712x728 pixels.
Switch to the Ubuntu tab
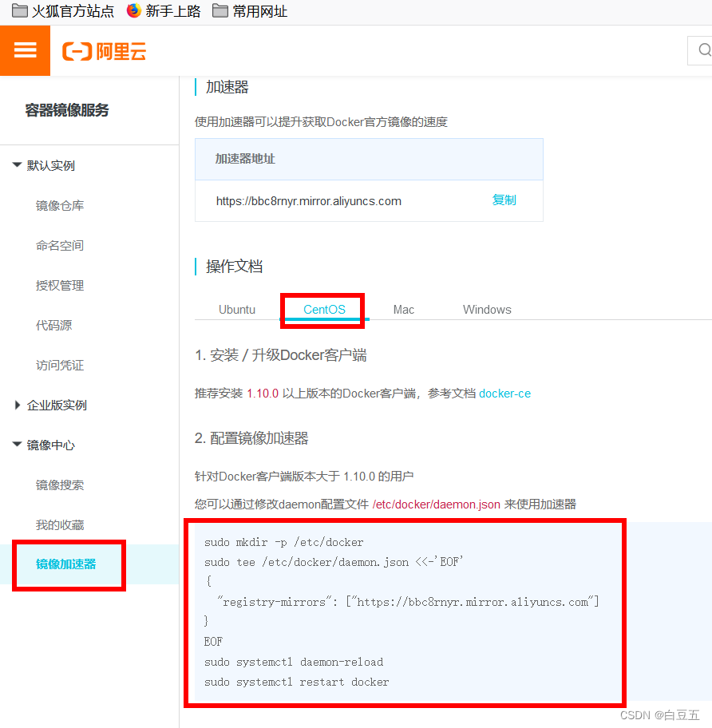pos(237,309)
